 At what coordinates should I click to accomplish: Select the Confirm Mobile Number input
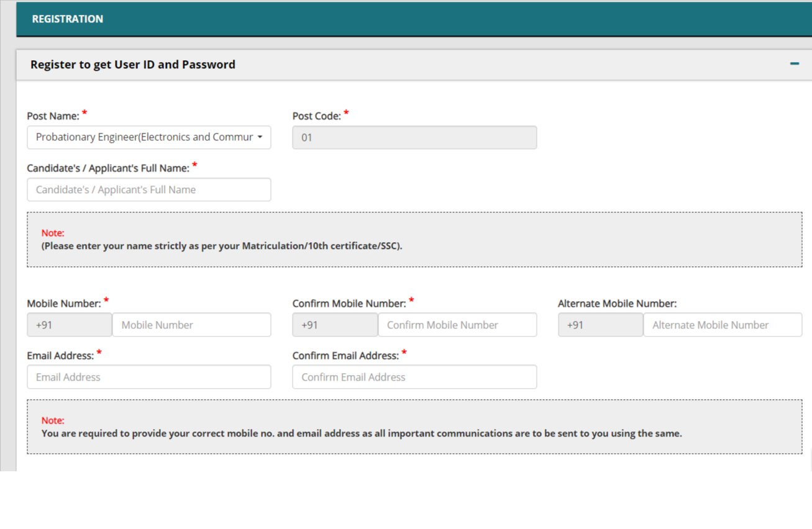(x=457, y=325)
